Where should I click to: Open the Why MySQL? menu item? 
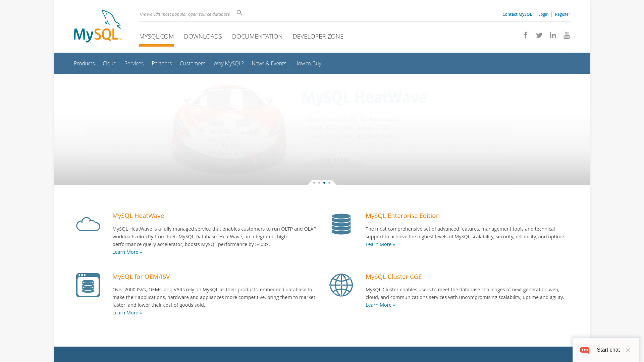point(228,63)
